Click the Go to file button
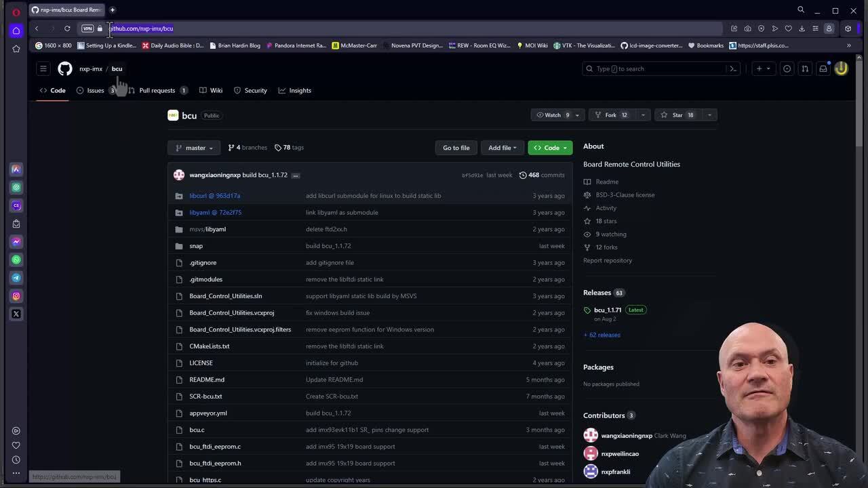The width and height of the screenshot is (868, 488). point(456,148)
